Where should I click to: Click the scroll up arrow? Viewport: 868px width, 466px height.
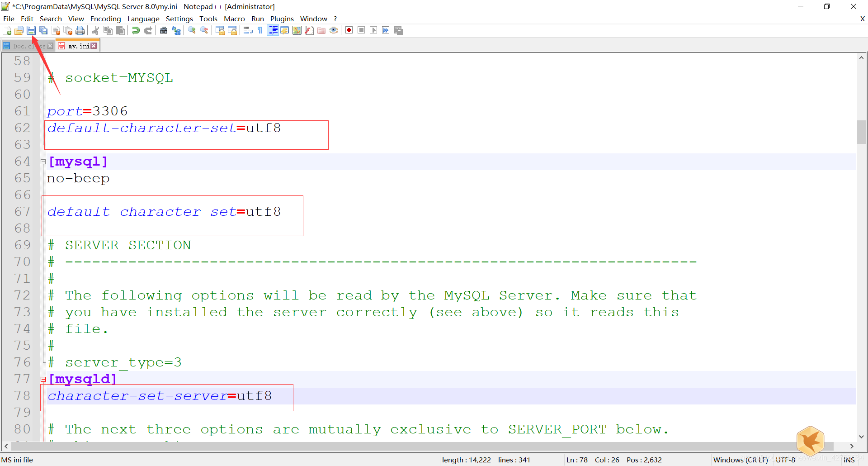point(861,57)
